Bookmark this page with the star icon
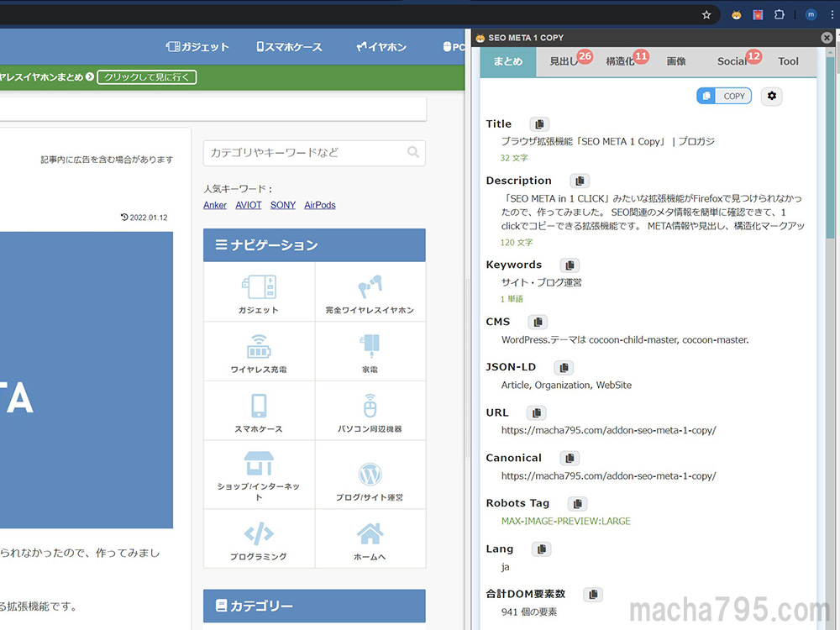840x630 pixels. (706, 15)
